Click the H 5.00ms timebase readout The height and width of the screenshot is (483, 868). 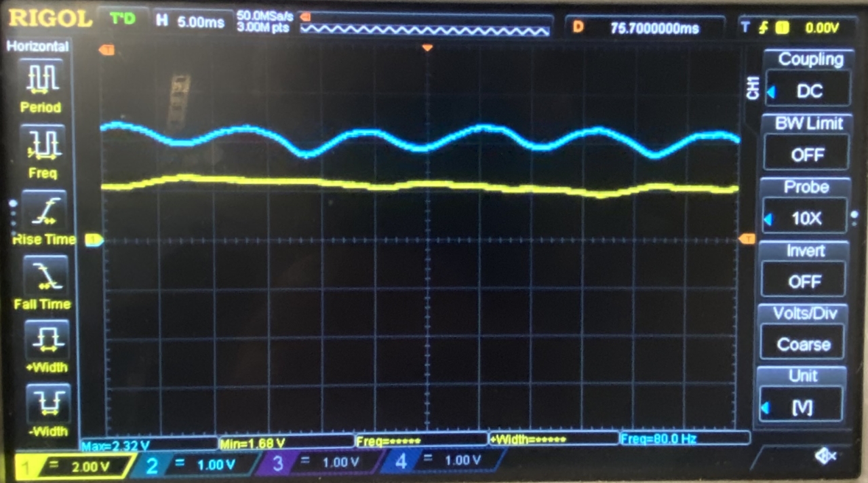click(x=191, y=22)
